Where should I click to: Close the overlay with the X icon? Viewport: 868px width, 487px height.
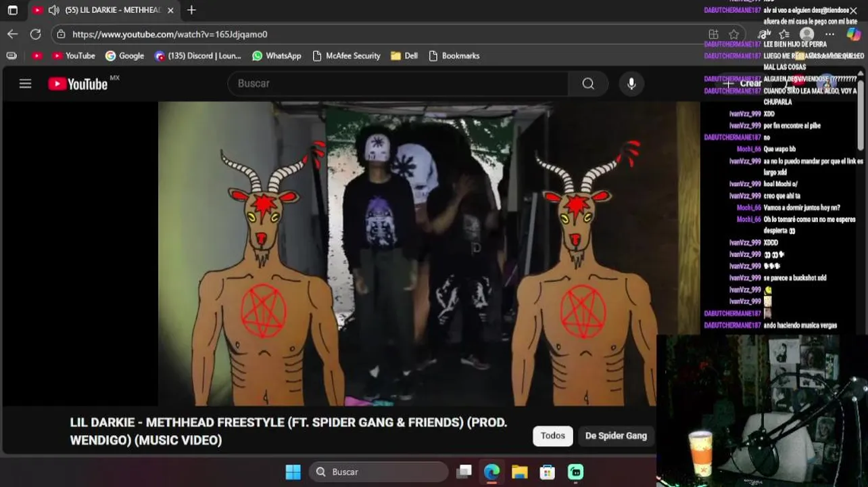tap(853, 10)
